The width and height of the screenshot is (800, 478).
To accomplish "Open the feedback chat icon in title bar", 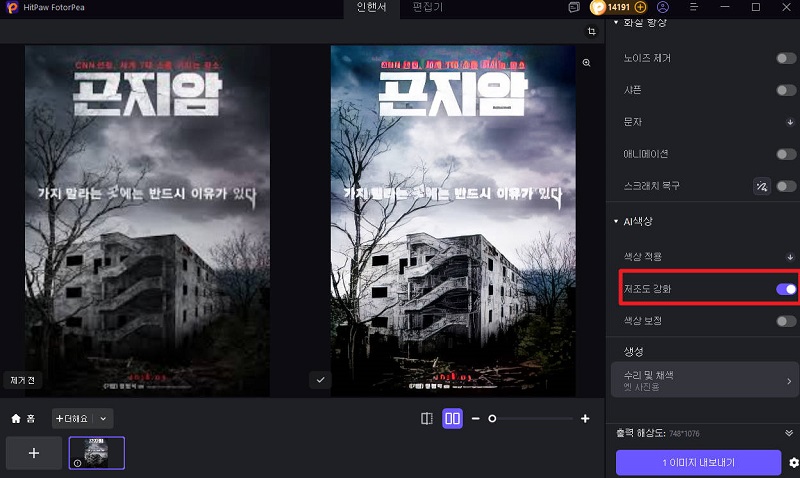I will tap(574, 7).
